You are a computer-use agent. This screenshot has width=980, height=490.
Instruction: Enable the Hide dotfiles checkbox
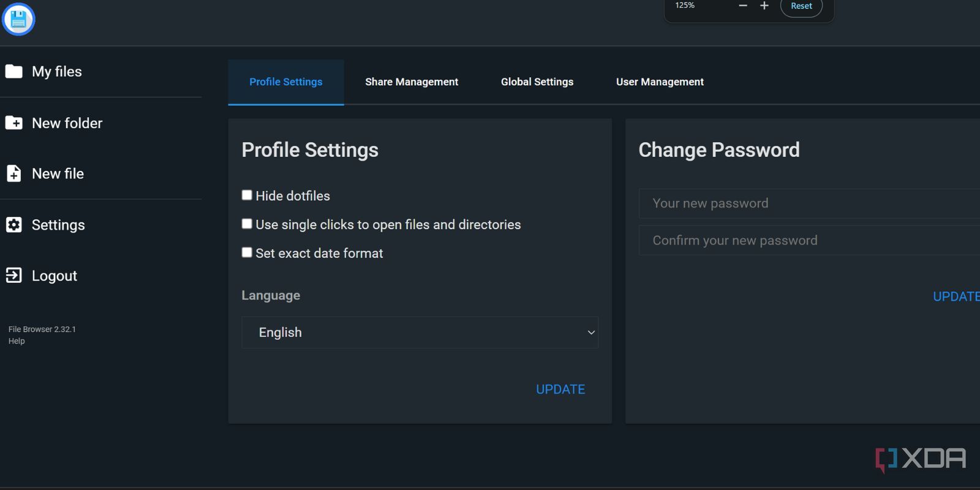pos(247,195)
